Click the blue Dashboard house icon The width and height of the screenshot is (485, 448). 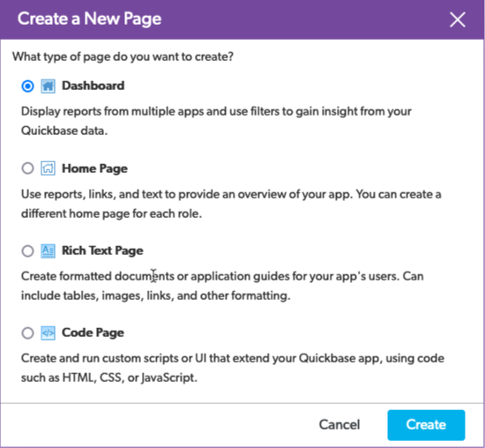(x=48, y=86)
